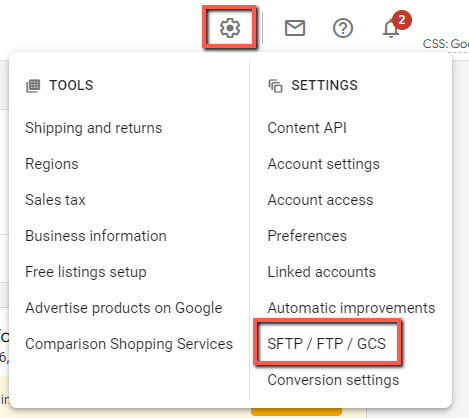This screenshot has width=469, height=418.
Task: Open Comparison Shopping Services
Action: pyautogui.click(x=129, y=344)
